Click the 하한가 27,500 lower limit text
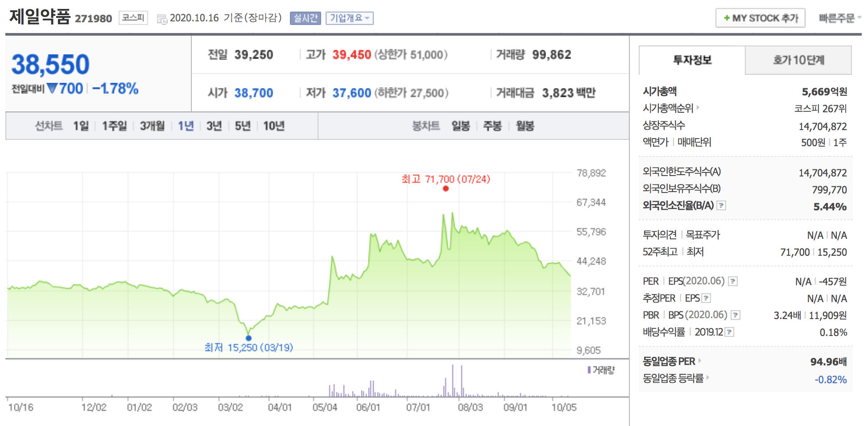 tap(411, 93)
